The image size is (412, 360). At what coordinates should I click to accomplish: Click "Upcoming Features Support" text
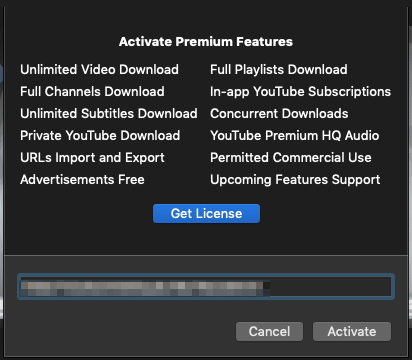click(295, 180)
